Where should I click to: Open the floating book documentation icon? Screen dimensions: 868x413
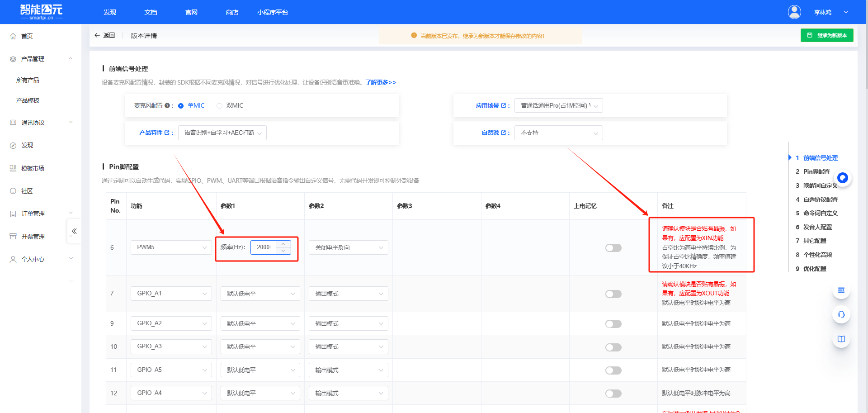click(x=841, y=338)
